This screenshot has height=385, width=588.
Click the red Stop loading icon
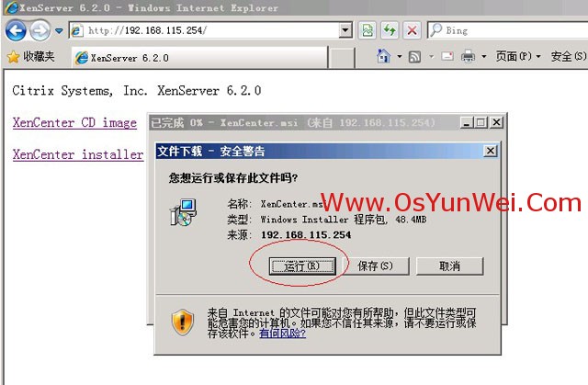click(x=412, y=30)
